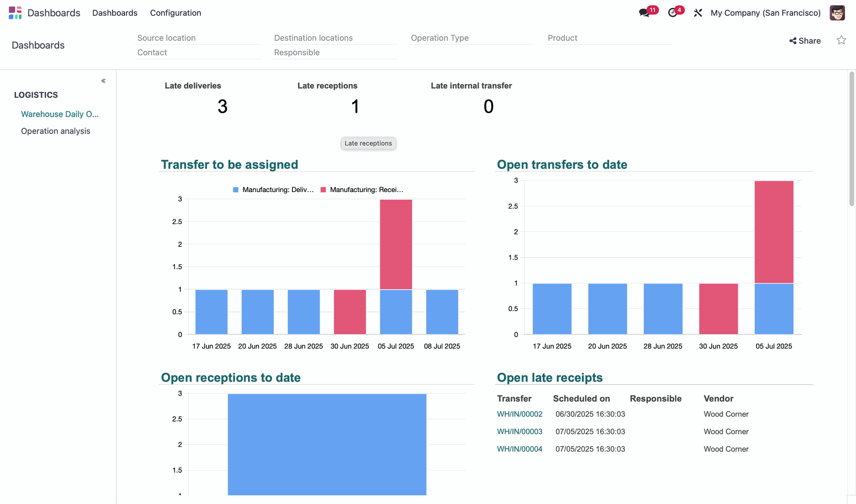856x504 pixels.
Task: Mark dashboard as favorite with star
Action: (x=841, y=41)
